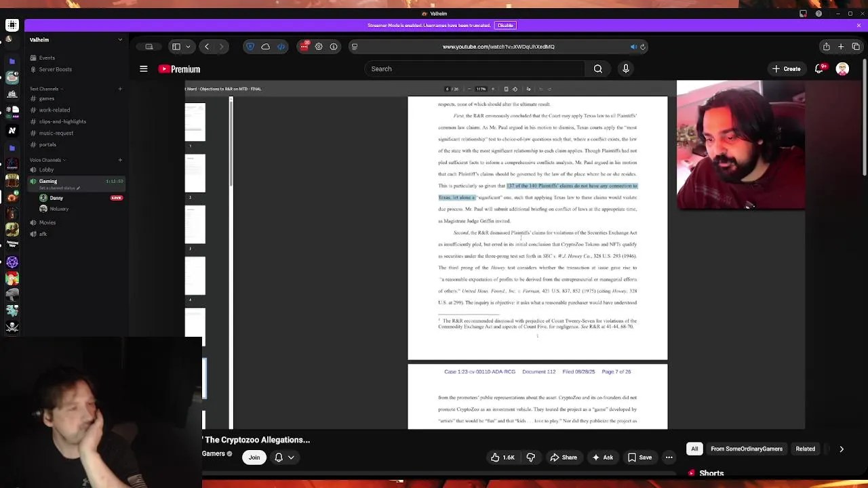Focus the YouTube Search field

click(475, 68)
